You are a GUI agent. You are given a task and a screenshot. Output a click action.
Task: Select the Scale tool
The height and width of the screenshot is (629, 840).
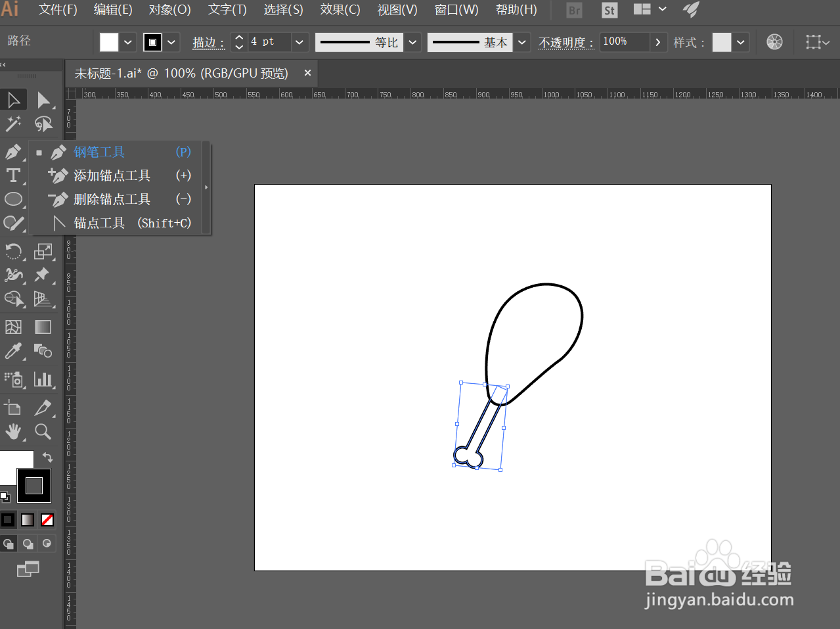coord(43,251)
